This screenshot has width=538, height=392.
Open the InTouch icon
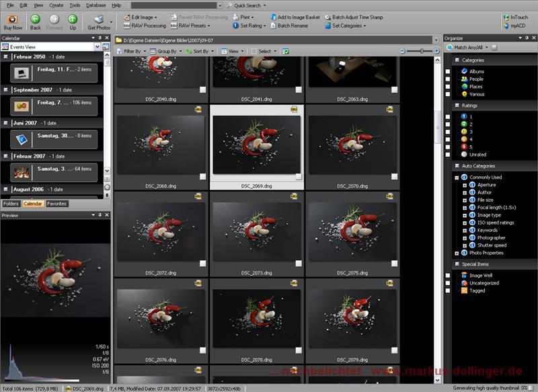pos(514,17)
